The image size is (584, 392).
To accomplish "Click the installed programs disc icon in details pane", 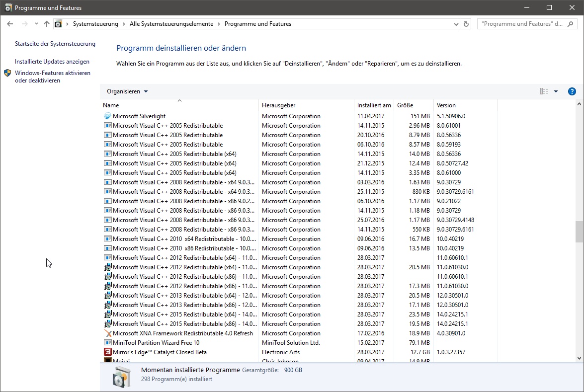I will tap(121, 377).
